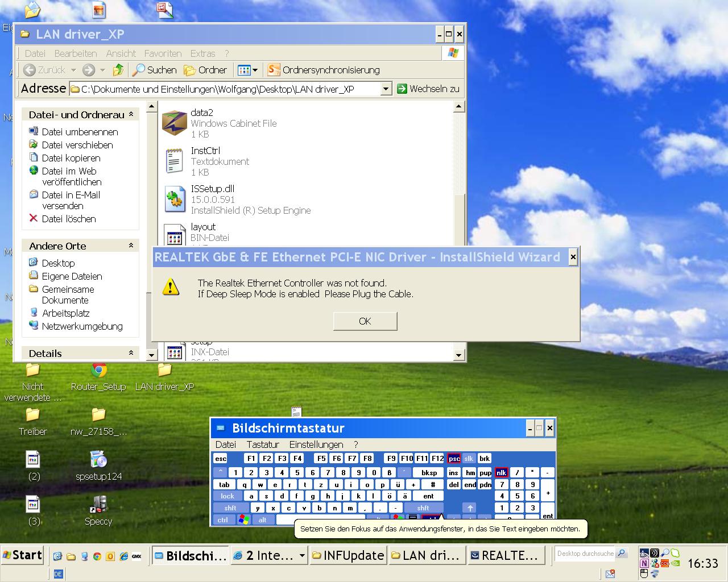Toggle the lock caps lock key
This screenshot has width=728, height=582.
point(227,496)
